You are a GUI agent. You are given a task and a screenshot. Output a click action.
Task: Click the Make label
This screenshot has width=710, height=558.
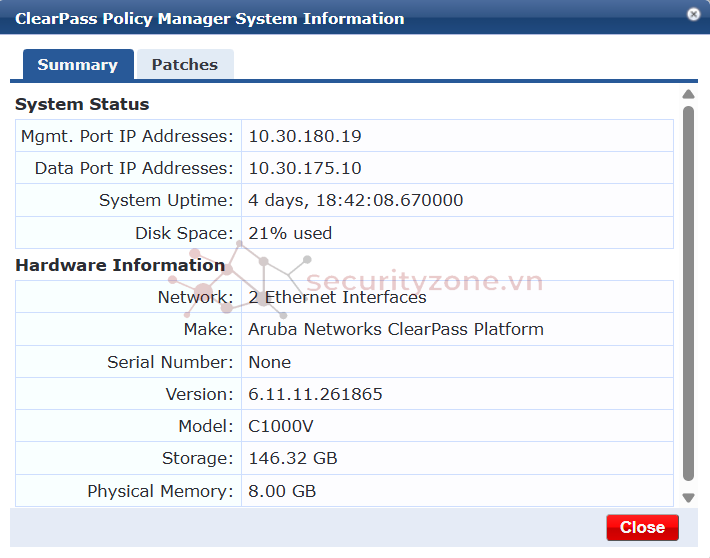click(208, 329)
